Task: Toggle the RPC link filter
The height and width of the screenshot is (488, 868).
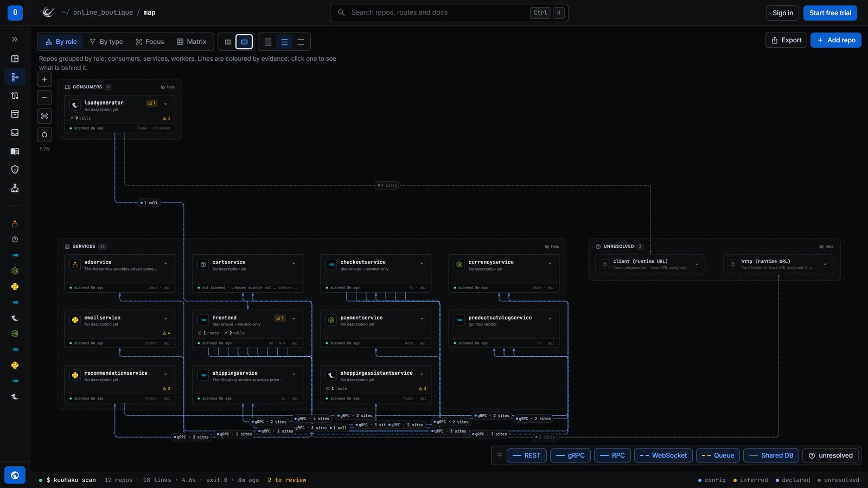Action: coord(612,455)
